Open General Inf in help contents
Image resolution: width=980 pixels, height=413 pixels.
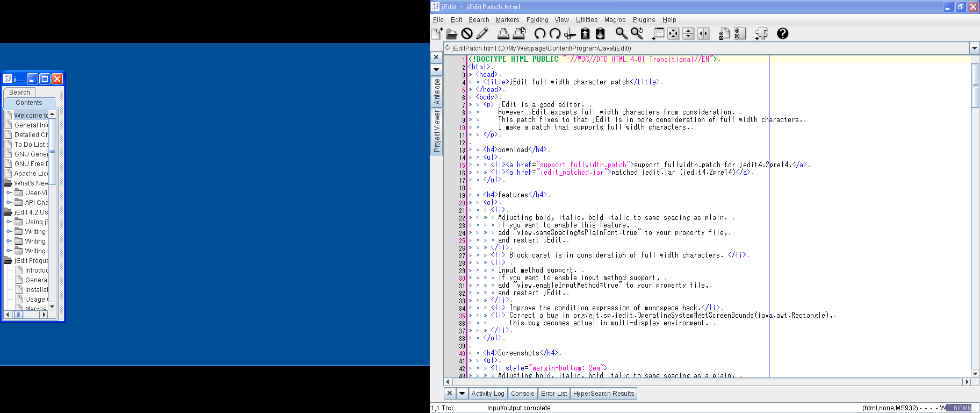tap(31, 125)
